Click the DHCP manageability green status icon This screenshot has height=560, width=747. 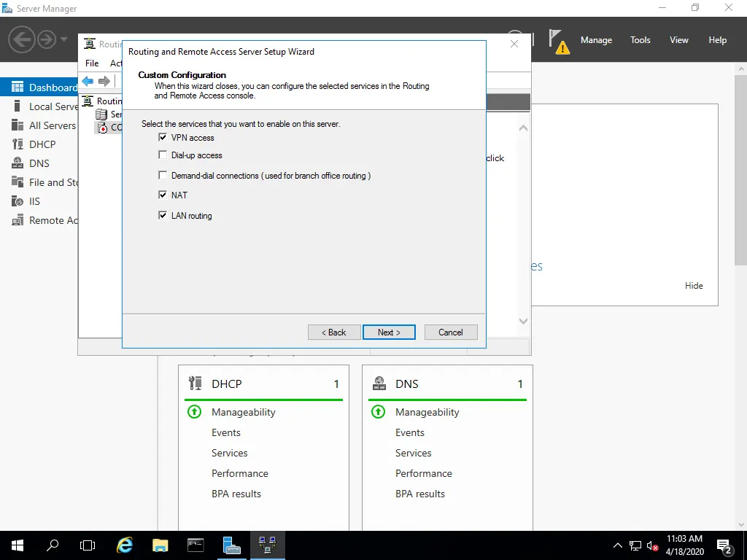coord(194,411)
